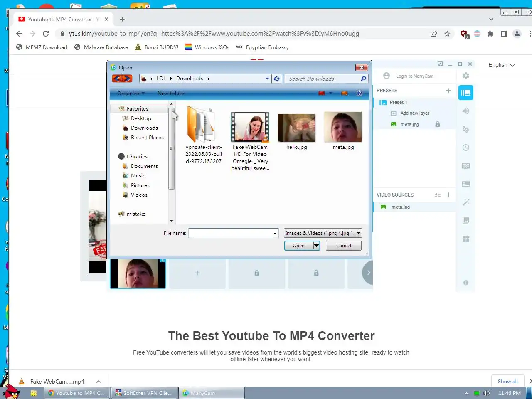The image size is (532, 399).
Task: Open ManyCam gallery images icon
Action: point(466,221)
